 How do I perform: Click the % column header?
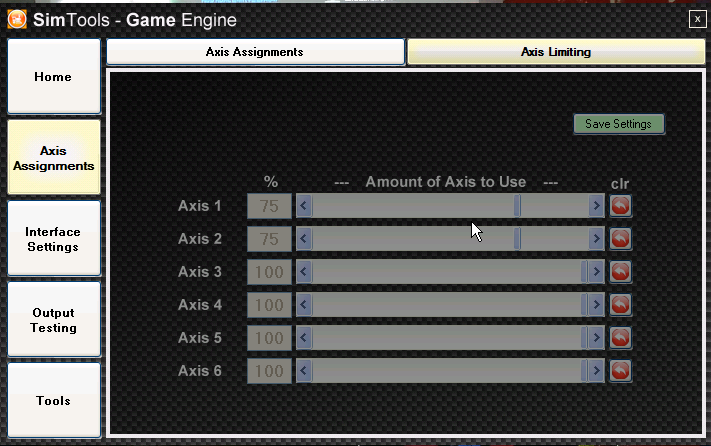(270, 182)
